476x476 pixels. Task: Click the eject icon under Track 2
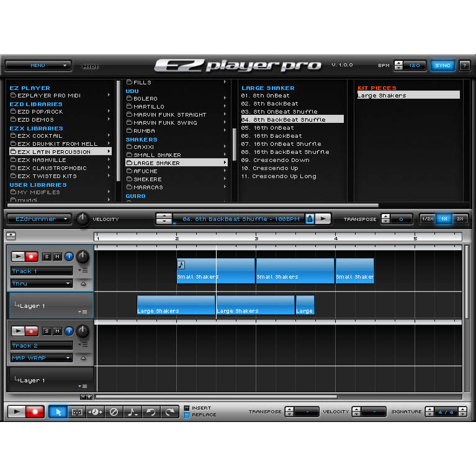click(x=83, y=358)
